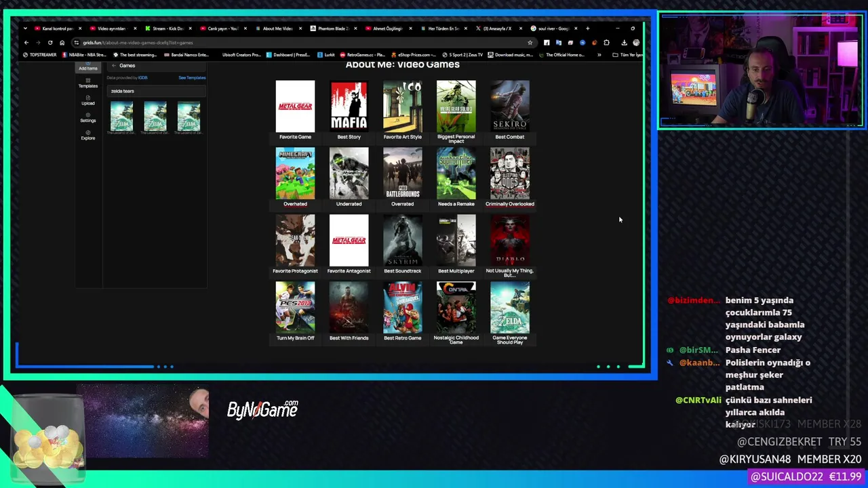Open the Upload sidebar panel
This screenshot has width=868, height=488.
(x=87, y=100)
